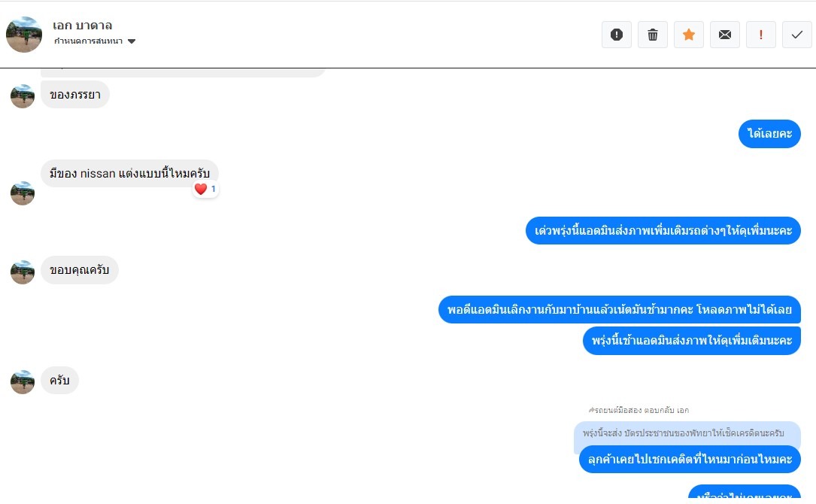816x504 pixels.
Task: Star this conversation as follow-up
Action: pos(688,35)
